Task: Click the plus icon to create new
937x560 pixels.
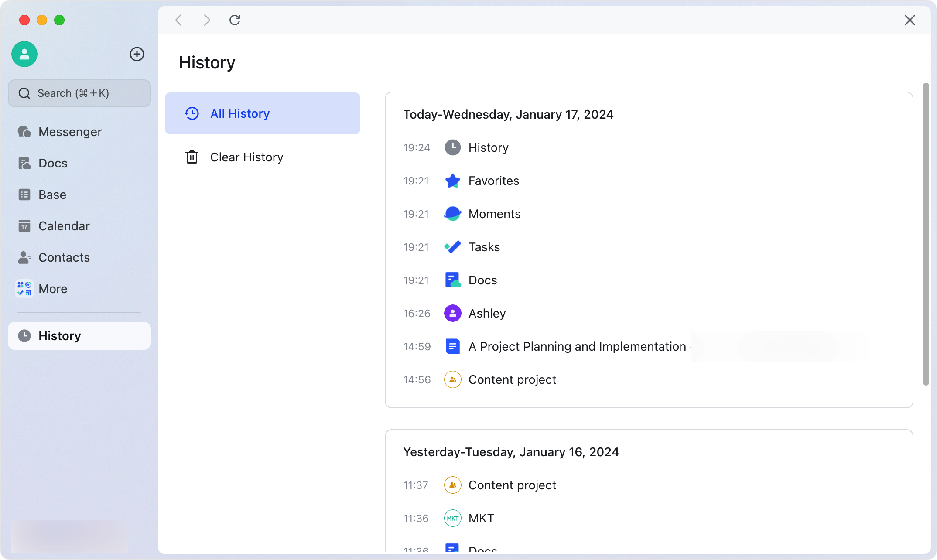Action: pyautogui.click(x=137, y=54)
